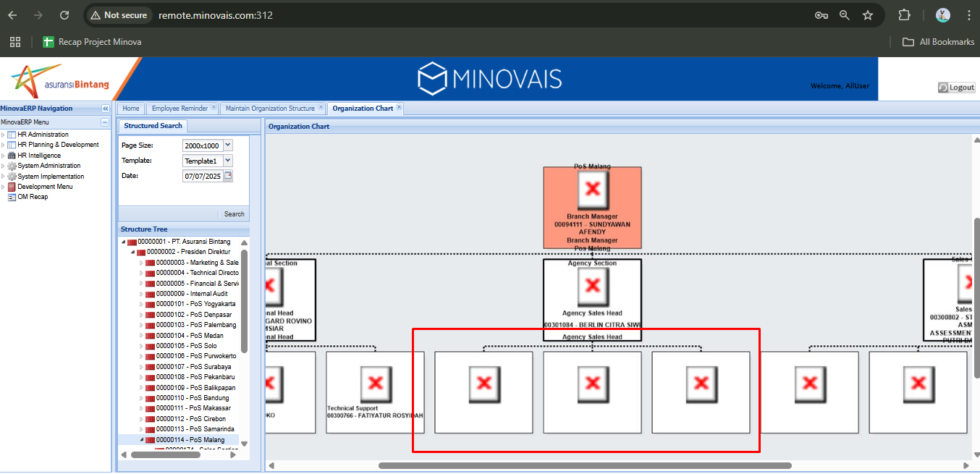Viewport: 980px width, 474px height.
Task: Click the HR Intelligence icon
Action: coord(12,156)
